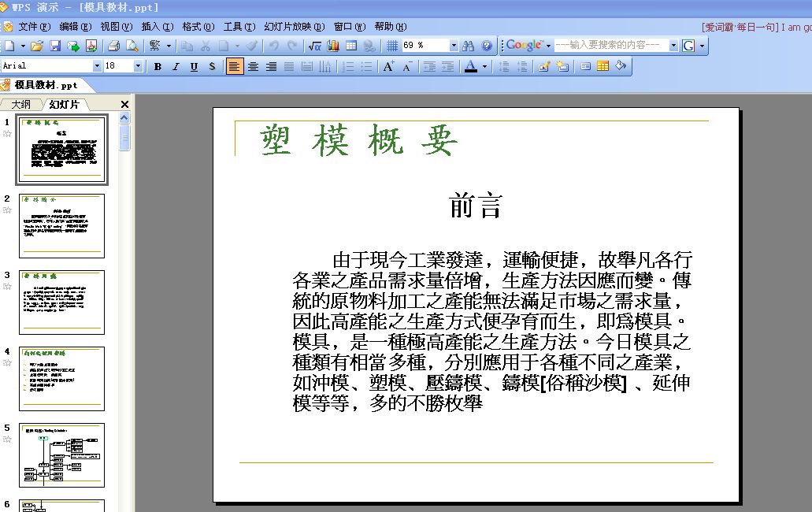Open the 文件 (File) menu
The image size is (812, 512).
[x=34, y=27]
